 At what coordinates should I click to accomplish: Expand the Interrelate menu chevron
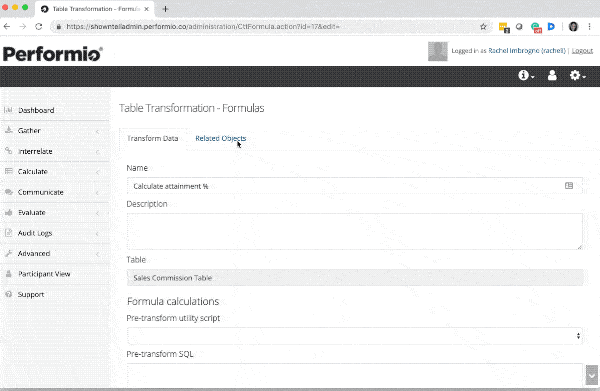(98, 152)
